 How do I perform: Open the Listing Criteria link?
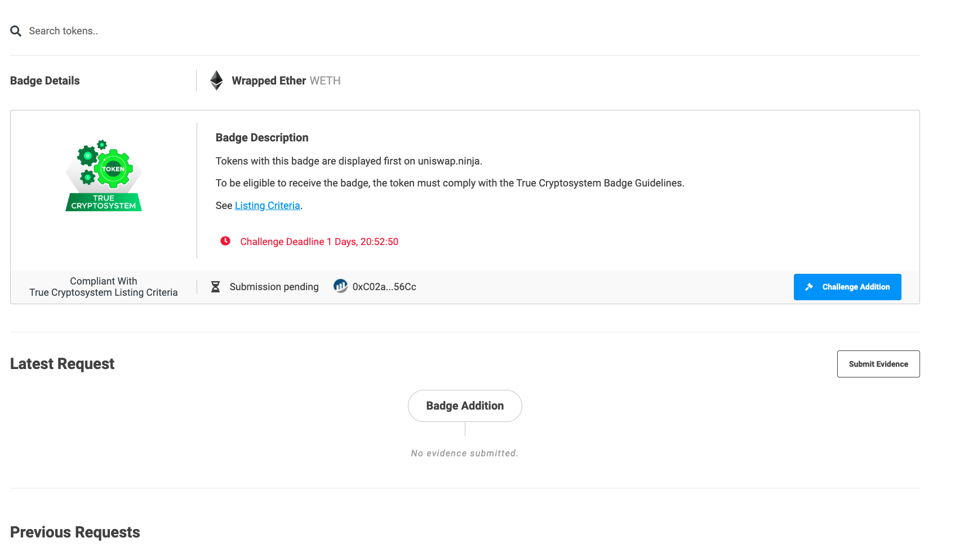pyautogui.click(x=267, y=206)
